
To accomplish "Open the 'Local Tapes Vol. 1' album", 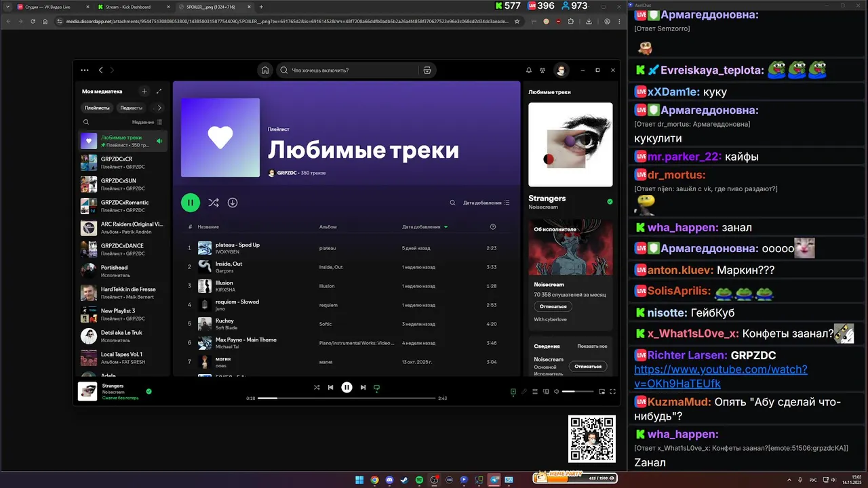I will click(122, 358).
